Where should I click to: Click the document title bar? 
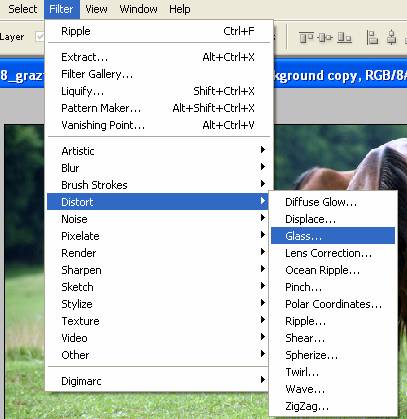click(340, 75)
